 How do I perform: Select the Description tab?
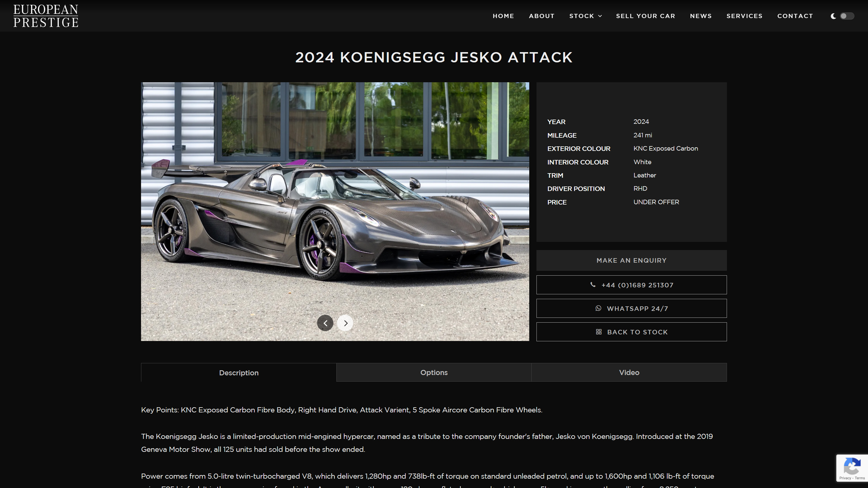239,373
